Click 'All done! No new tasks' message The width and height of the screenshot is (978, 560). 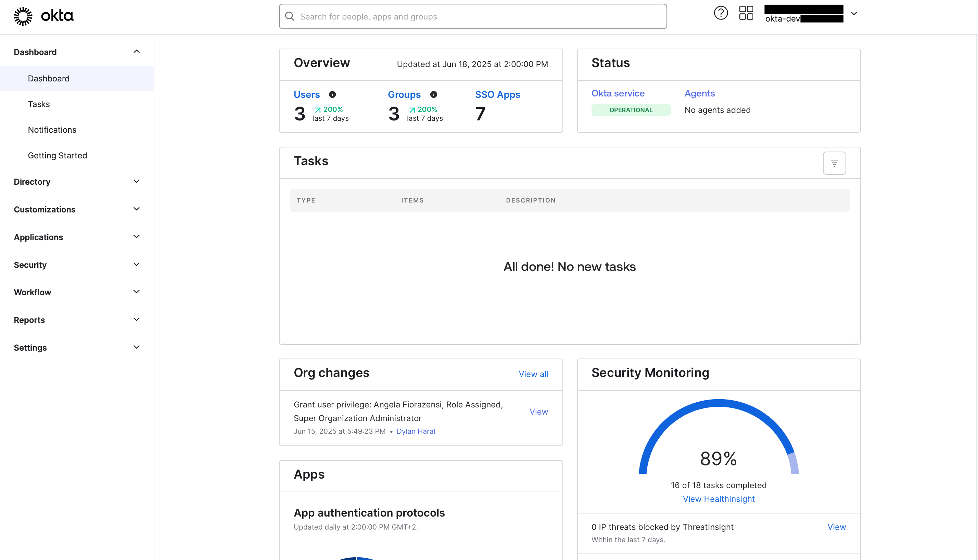click(x=570, y=266)
